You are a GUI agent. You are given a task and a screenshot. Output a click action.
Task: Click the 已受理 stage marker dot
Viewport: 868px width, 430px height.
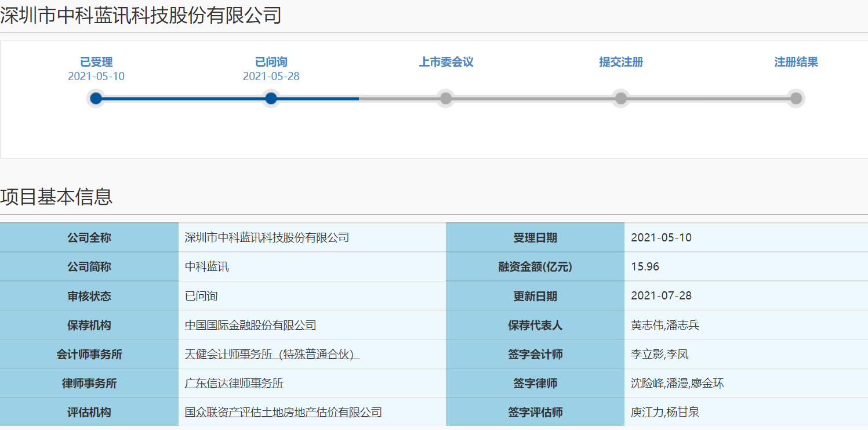click(x=96, y=99)
